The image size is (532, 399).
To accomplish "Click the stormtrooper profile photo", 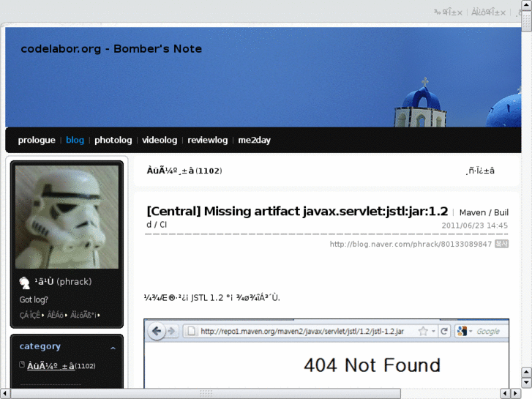I will [x=67, y=217].
